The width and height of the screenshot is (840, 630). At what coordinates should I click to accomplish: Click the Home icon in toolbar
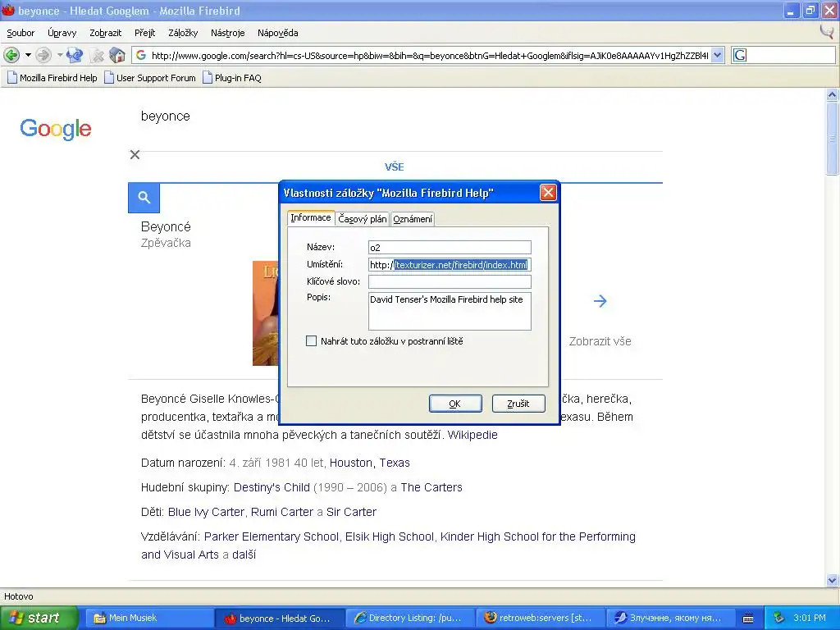tap(116, 55)
